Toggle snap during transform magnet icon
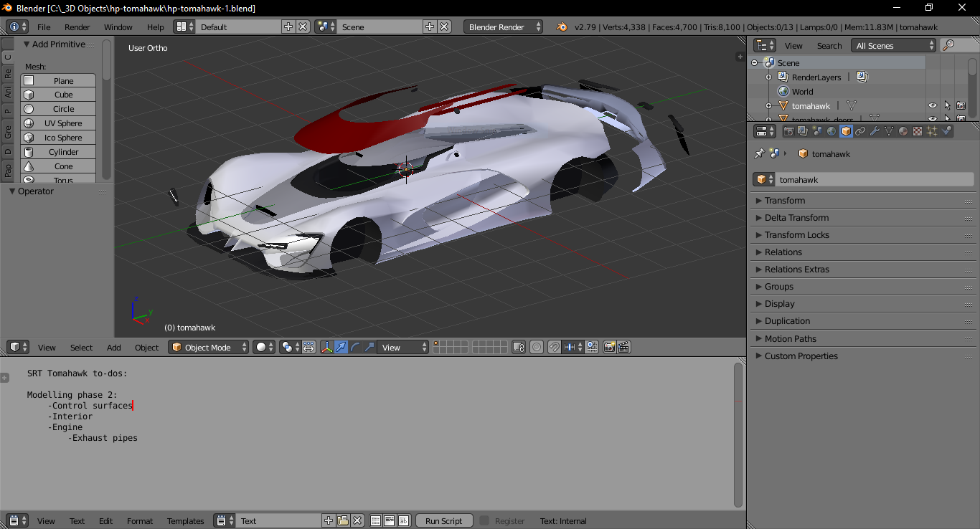The image size is (980, 529). 554,347
